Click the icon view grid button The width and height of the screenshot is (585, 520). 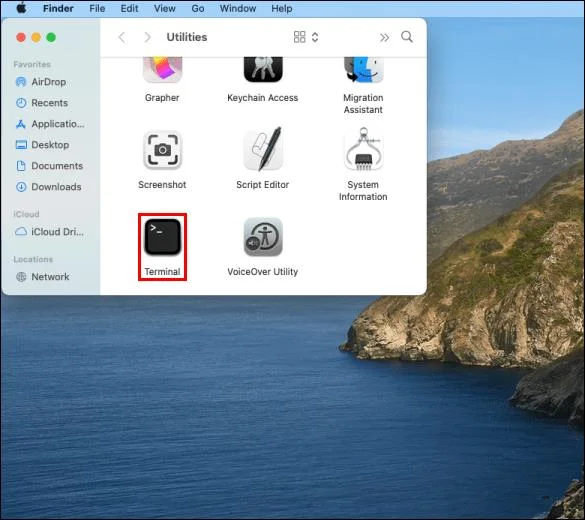(300, 37)
